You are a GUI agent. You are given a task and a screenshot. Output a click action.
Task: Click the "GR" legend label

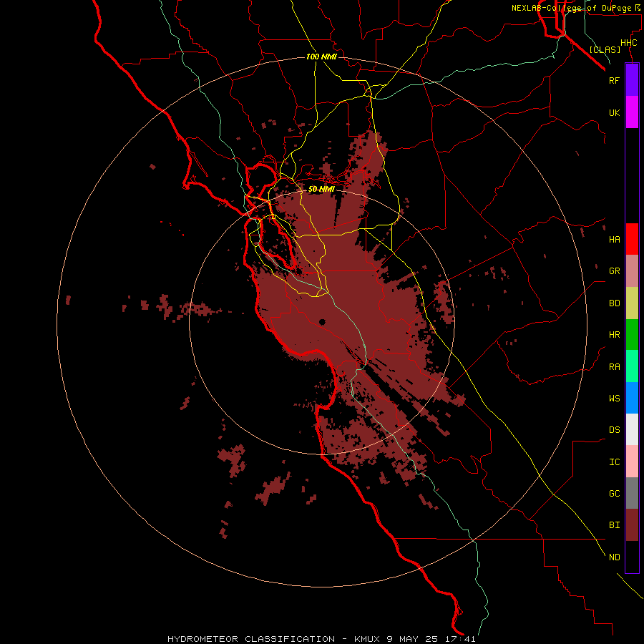click(614, 271)
